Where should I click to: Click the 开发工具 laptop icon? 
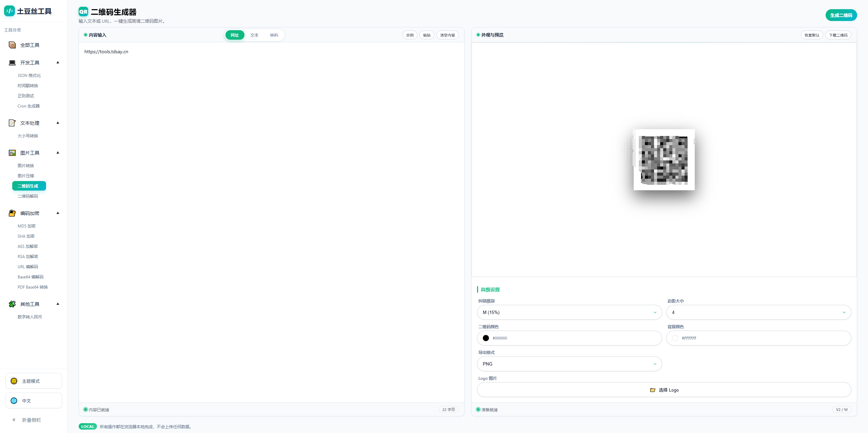[x=12, y=63]
